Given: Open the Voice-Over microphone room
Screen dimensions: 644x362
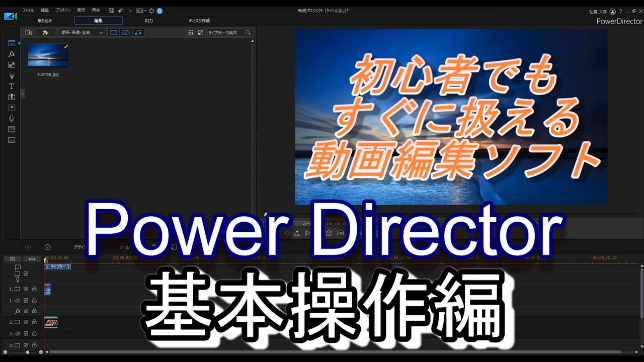Looking at the screenshot, I should pos(12,119).
